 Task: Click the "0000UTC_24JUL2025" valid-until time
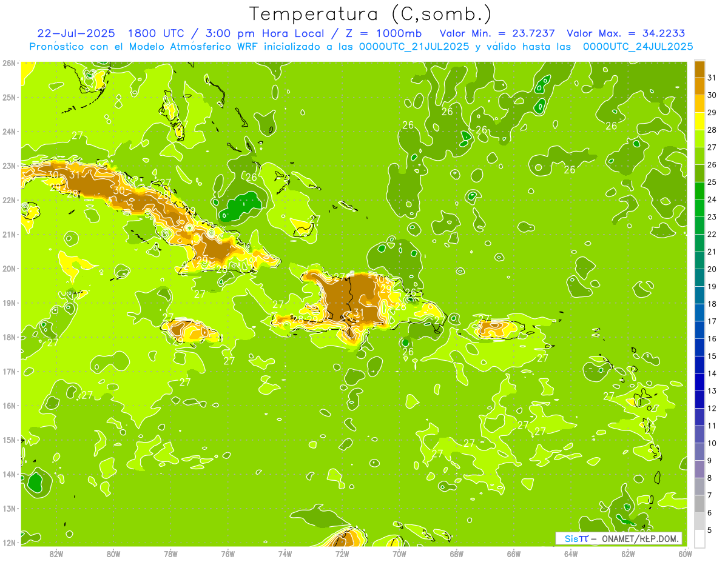coord(638,46)
